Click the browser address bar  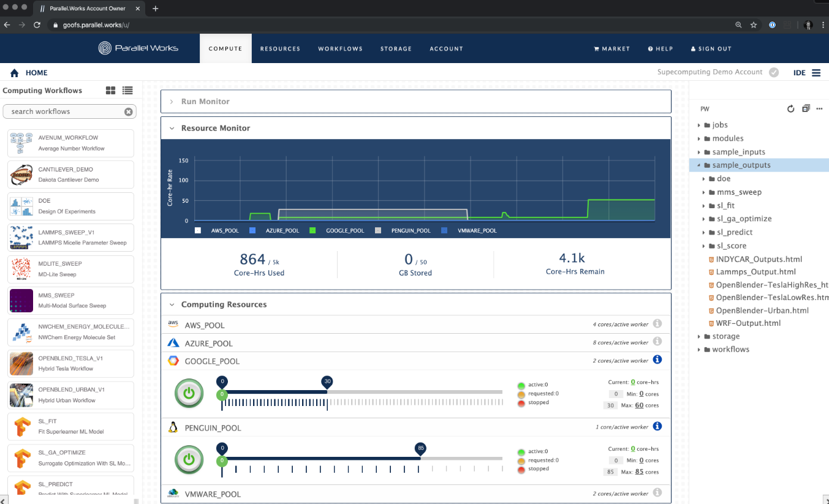392,25
